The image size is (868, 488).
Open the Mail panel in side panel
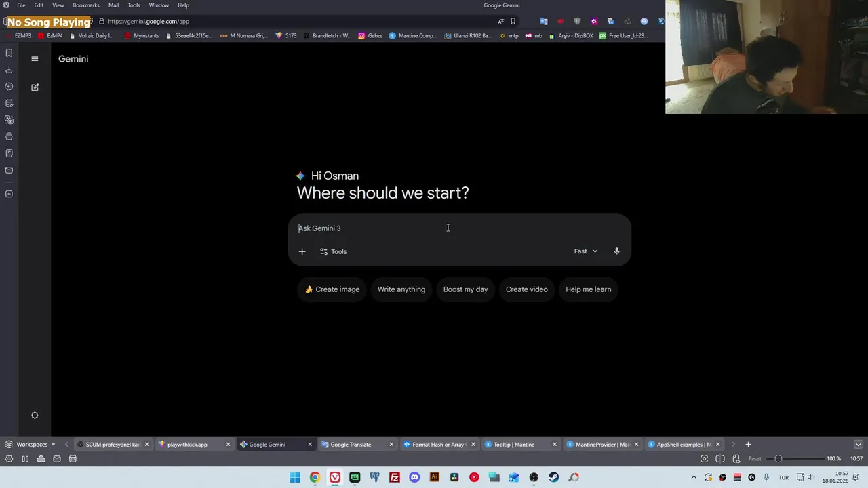click(9, 170)
